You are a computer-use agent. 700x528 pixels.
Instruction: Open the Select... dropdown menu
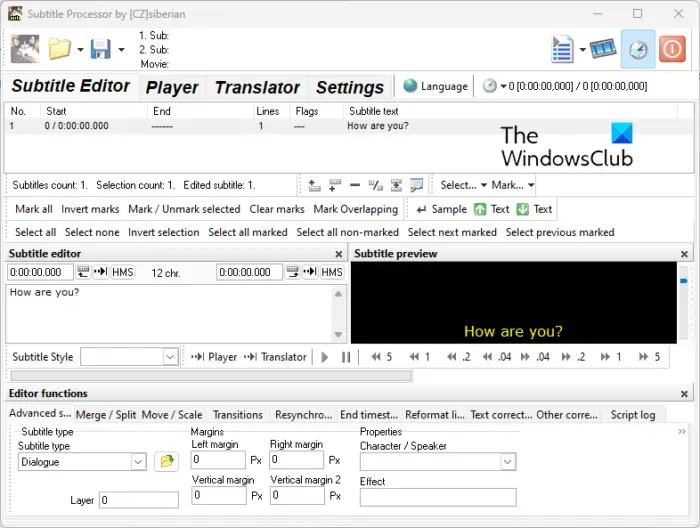coord(463,185)
